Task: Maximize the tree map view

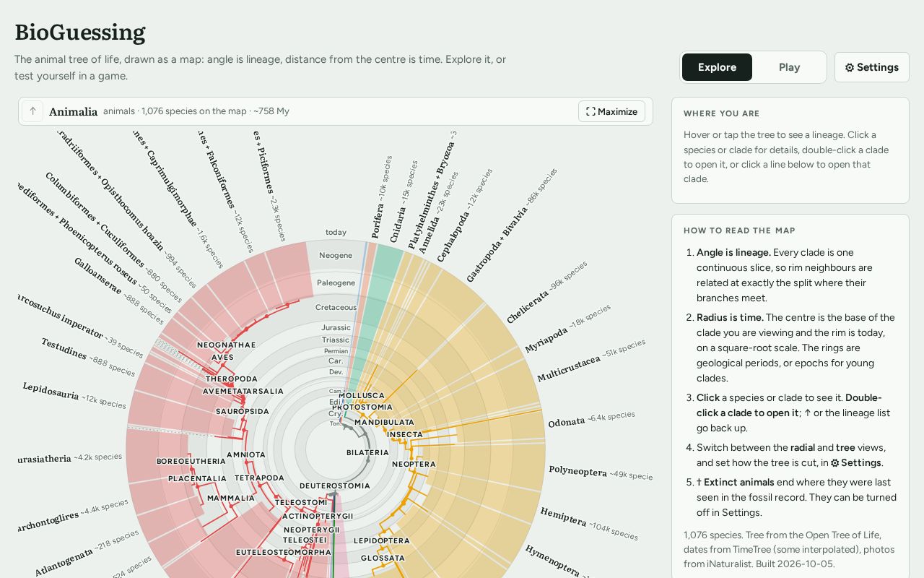Action: pyautogui.click(x=611, y=111)
